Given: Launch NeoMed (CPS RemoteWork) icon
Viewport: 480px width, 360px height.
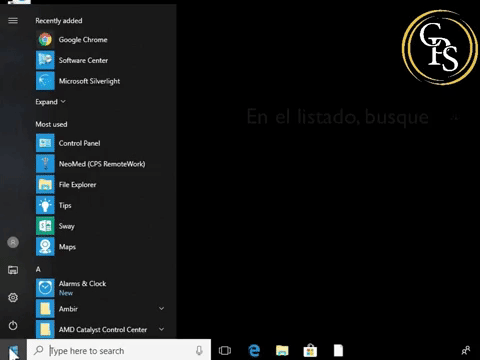Looking at the screenshot, I should [x=45, y=164].
